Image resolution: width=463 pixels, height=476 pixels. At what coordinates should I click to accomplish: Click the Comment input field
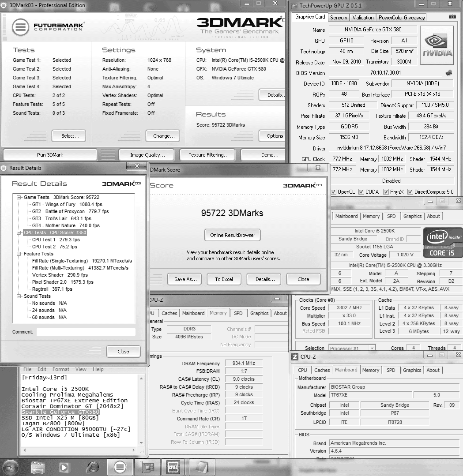click(86, 332)
